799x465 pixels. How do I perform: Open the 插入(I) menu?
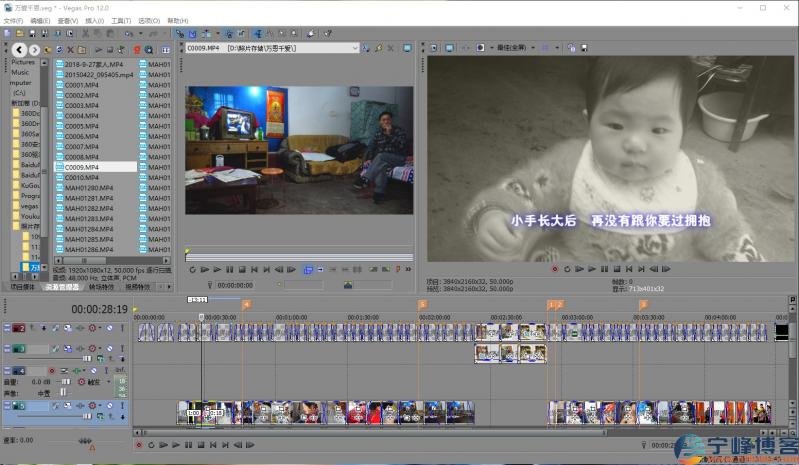coord(95,21)
